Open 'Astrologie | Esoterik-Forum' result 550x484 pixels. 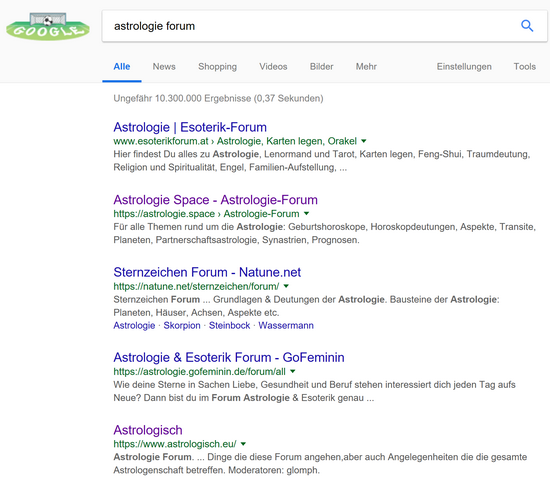(x=190, y=127)
